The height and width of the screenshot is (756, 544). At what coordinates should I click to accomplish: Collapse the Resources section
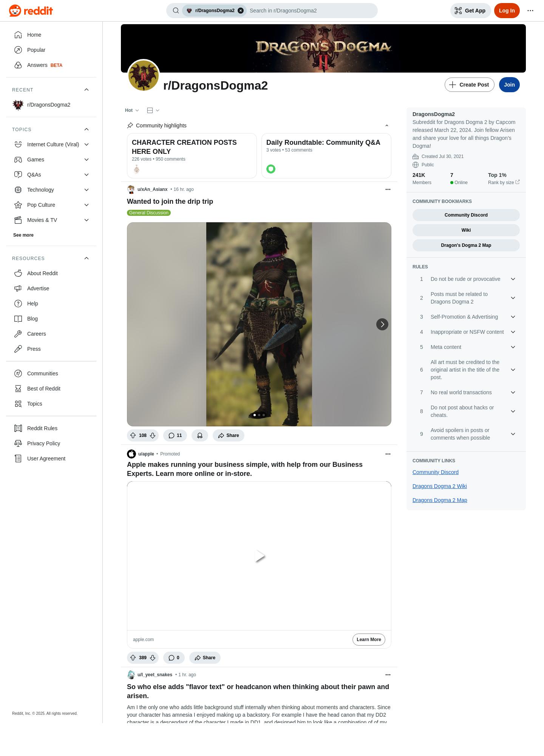pos(87,258)
